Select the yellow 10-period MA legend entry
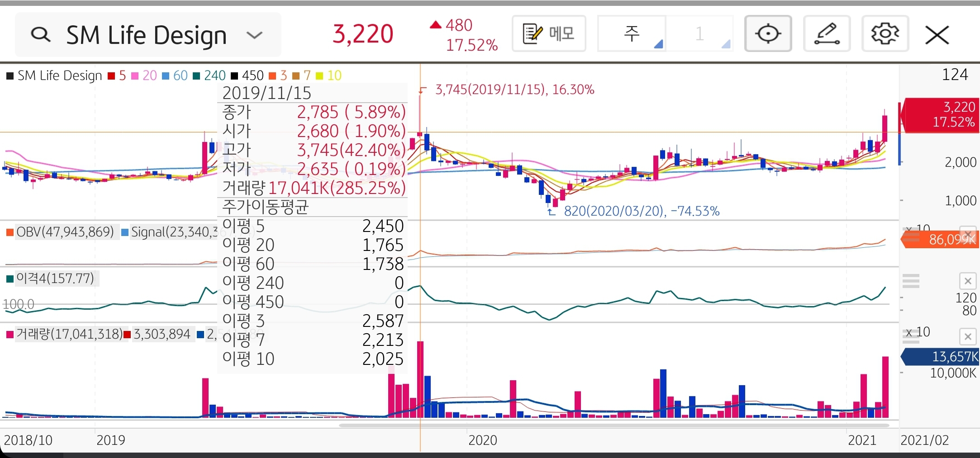 pyautogui.click(x=328, y=76)
